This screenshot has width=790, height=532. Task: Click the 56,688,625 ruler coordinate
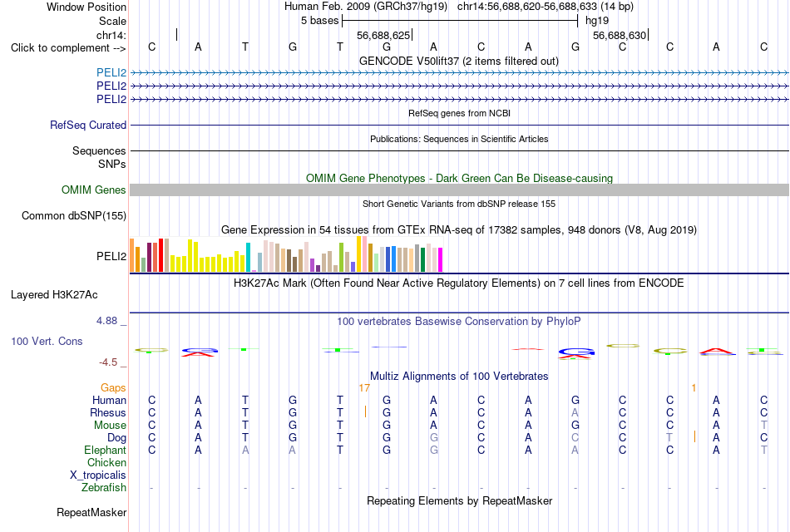pyautogui.click(x=383, y=35)
